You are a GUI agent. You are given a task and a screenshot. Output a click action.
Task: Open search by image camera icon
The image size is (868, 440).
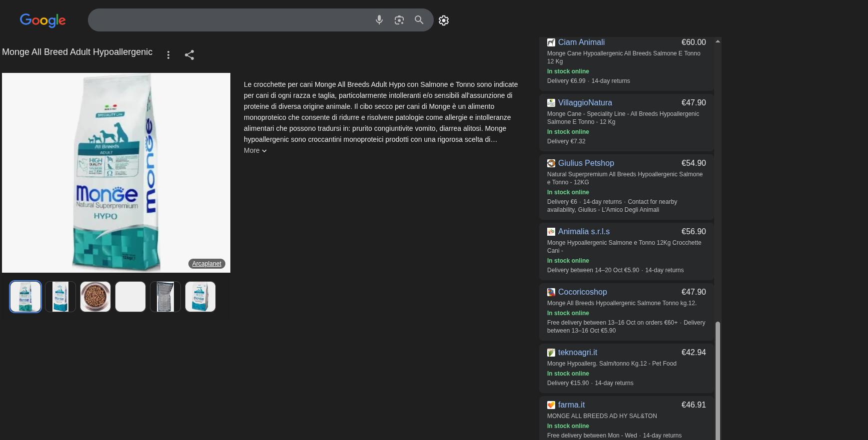point(399,20)
